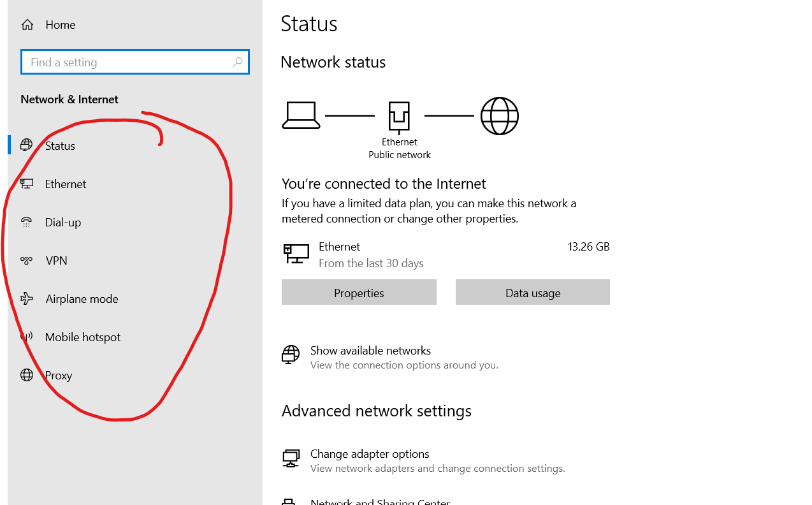Click the Show available networks globe icon
Viewport: 812px width, 505px height.
[291, 354]
